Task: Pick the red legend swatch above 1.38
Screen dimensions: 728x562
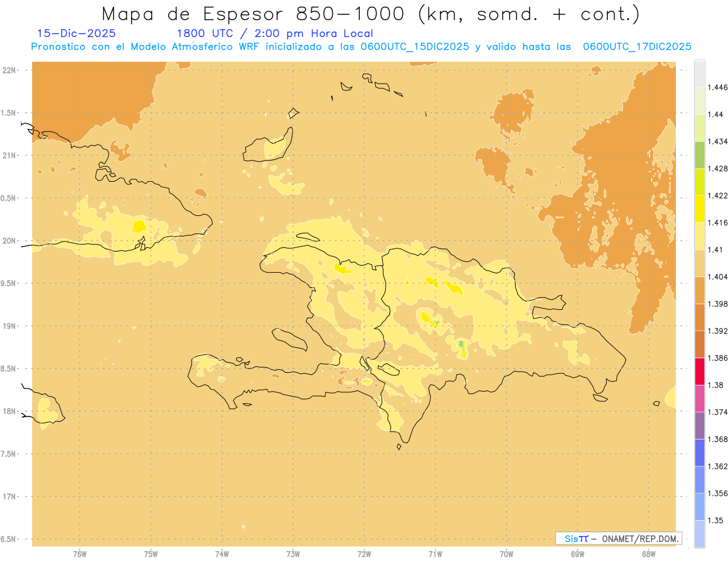Action: [699, 371]
